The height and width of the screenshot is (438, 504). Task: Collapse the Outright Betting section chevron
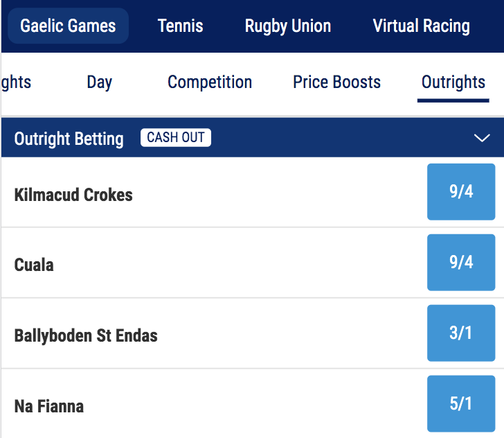482,138
